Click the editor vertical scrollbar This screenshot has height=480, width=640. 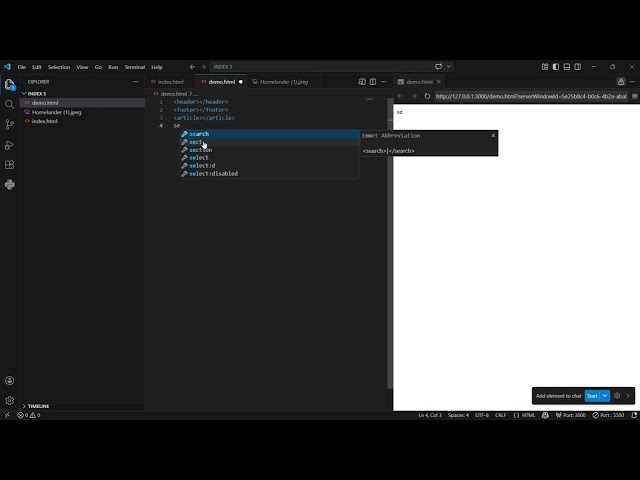[390, 243]
